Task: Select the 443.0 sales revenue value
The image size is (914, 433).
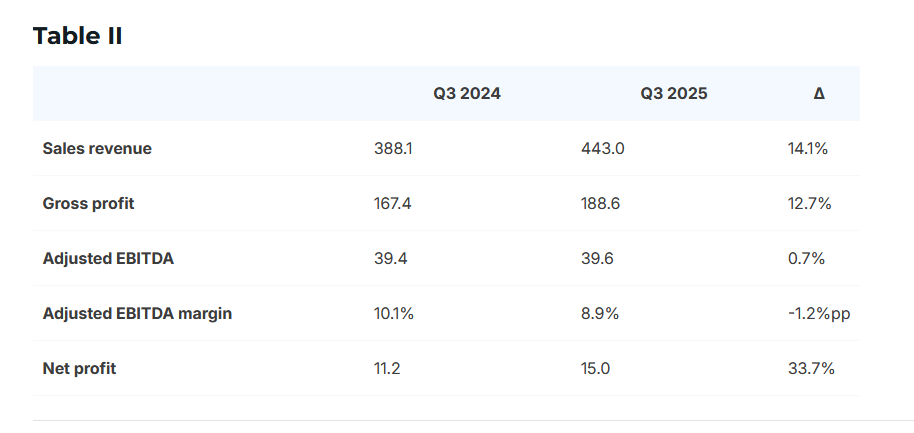Action: tap(603, 149)
